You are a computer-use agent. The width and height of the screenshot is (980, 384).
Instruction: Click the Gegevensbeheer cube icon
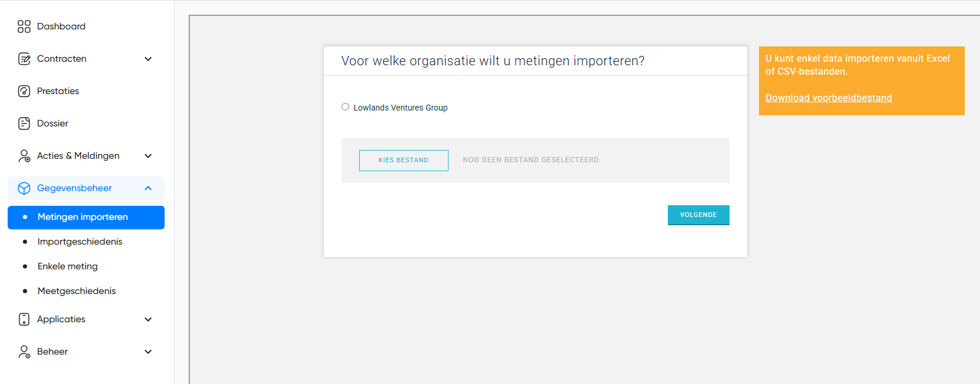point(24,188)
